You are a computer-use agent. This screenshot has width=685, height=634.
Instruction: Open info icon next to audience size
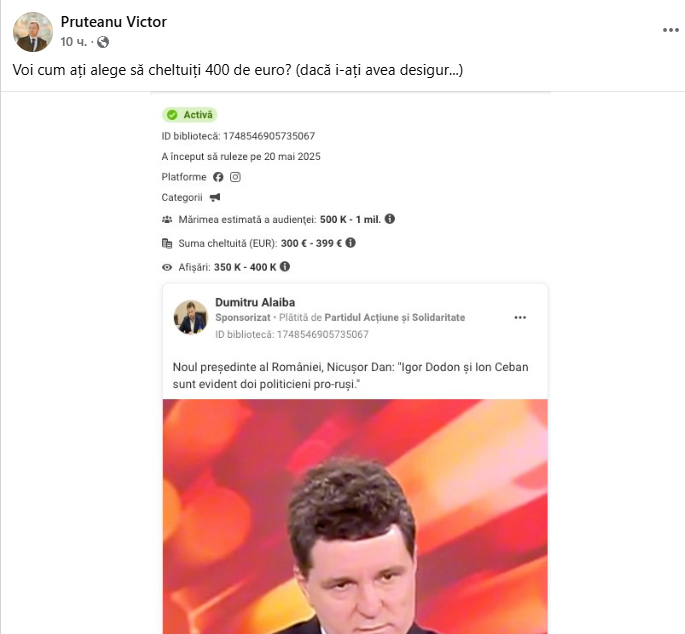point(390,219)
